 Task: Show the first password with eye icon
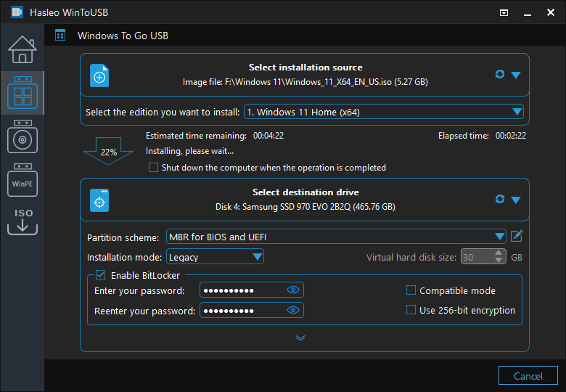point(293,290)
